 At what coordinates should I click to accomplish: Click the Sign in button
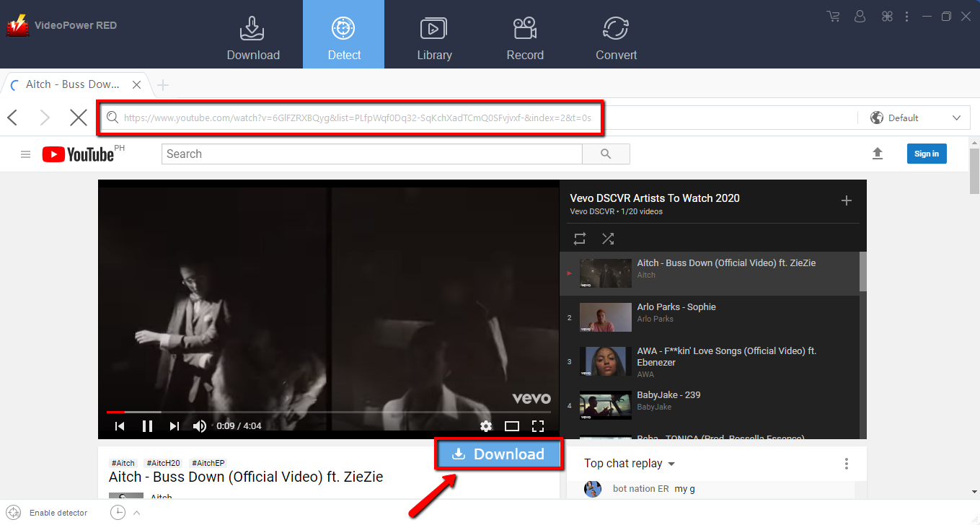point(927,154)
